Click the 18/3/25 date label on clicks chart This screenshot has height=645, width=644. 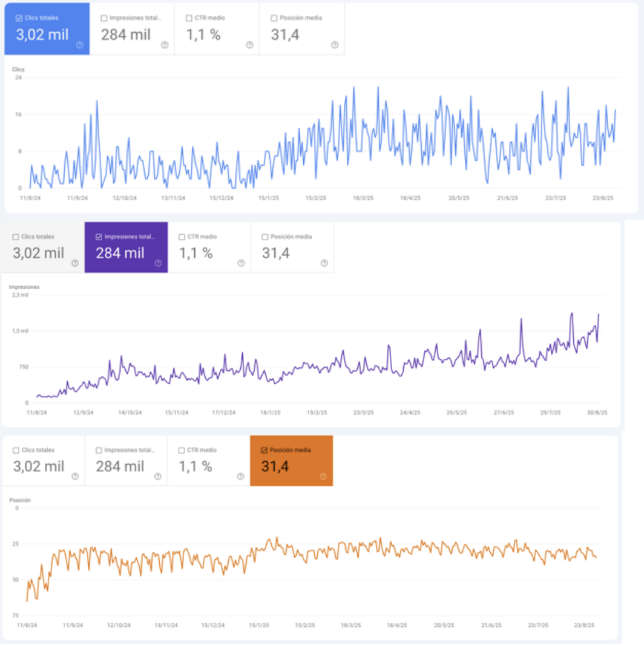click(363, 198)
